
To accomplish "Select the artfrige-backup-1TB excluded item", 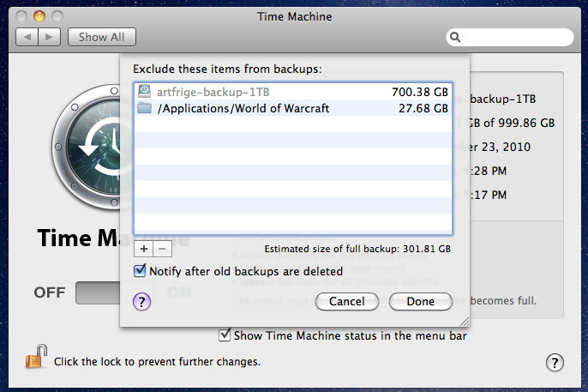I will pos(293,92).
